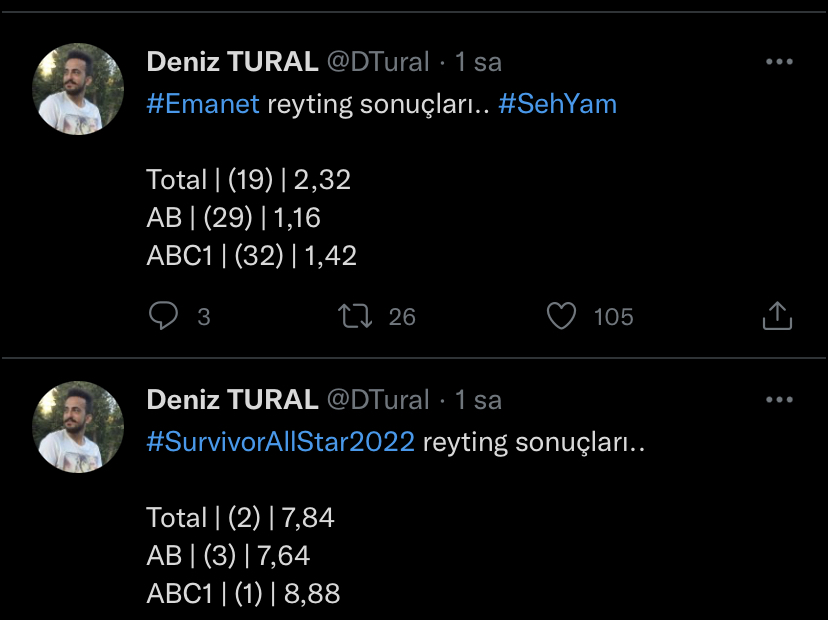The height and width of the screenshot is (620, 828).
Task: Click the @DTural handle on the #Emanet tweet
Action: (377, 62)
